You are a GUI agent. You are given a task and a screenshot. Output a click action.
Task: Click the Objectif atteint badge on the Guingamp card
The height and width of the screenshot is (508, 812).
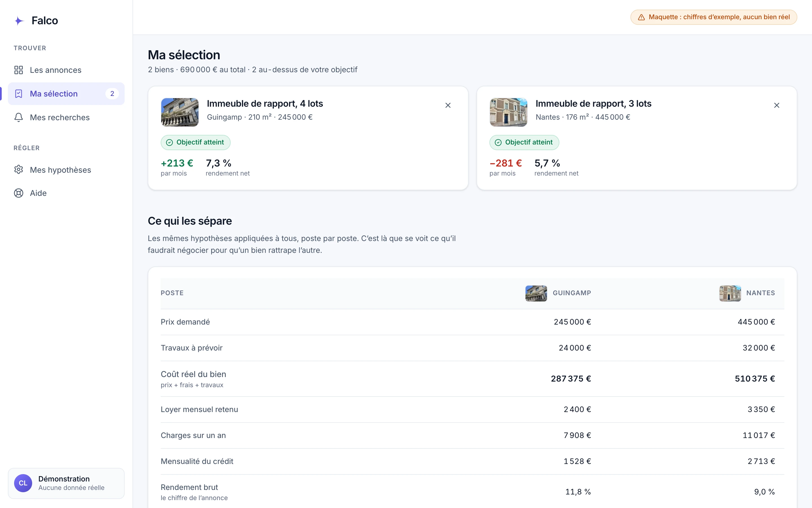(196, 143)
